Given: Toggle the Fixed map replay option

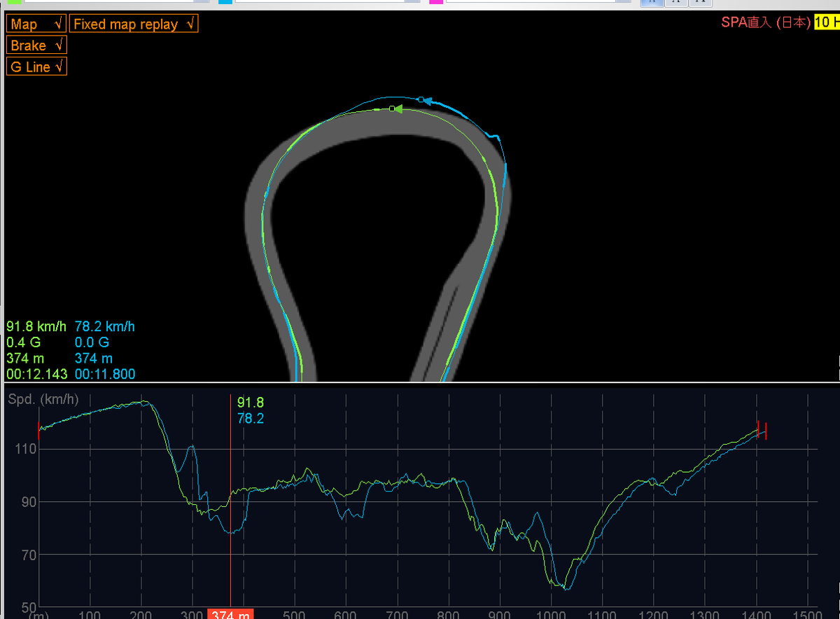Looking at the screenshot, I should (134, 24).
